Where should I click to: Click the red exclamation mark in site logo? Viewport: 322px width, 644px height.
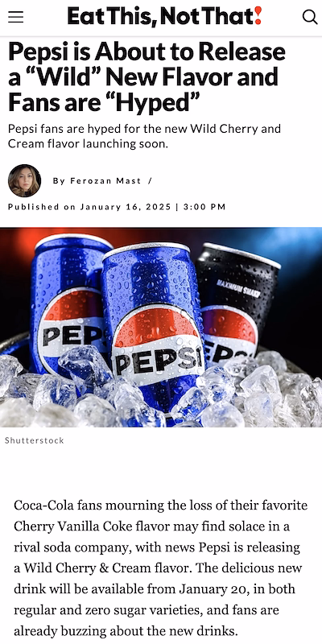[258, 15]
